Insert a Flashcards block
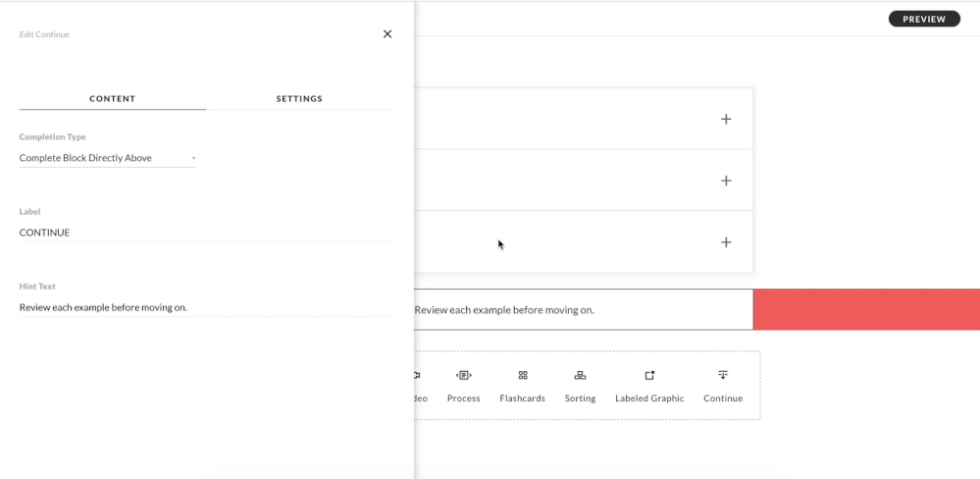The height and width of the screenshot is (479, 980). [522, 386]
